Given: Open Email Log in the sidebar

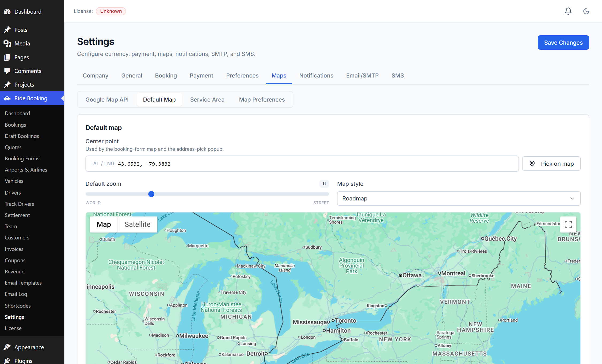Looking at the screenshot, I should [16, 294].
